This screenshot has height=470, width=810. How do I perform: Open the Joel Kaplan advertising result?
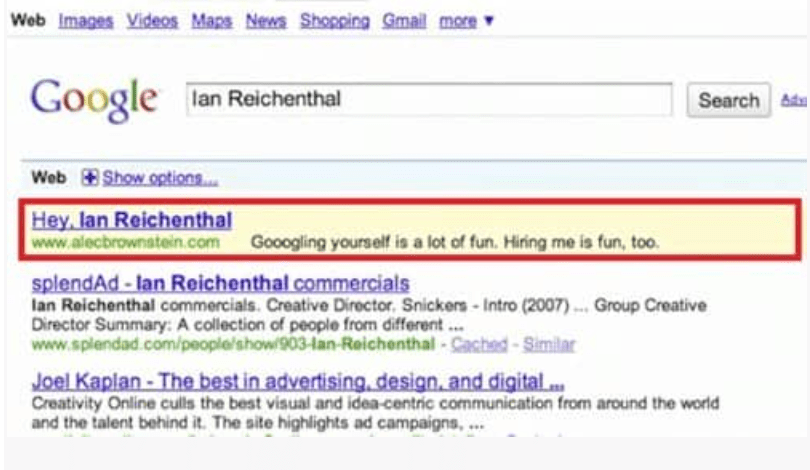tap(298, 381)
